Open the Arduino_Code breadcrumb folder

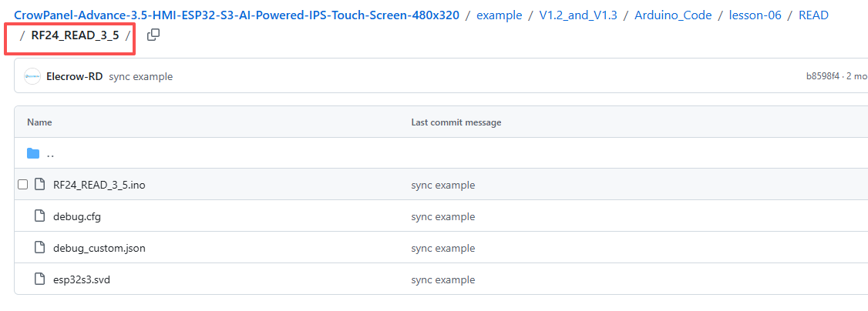tap(673, 15)
